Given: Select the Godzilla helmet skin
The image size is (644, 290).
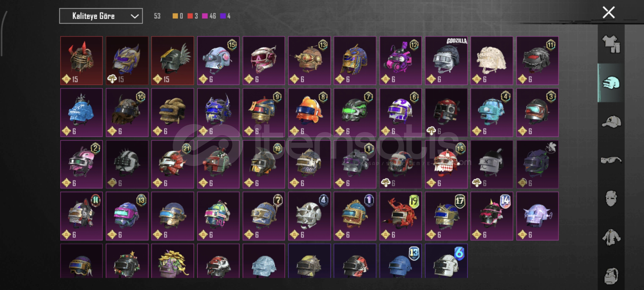Looking at the screenshot, I should [x=446, y=61].
